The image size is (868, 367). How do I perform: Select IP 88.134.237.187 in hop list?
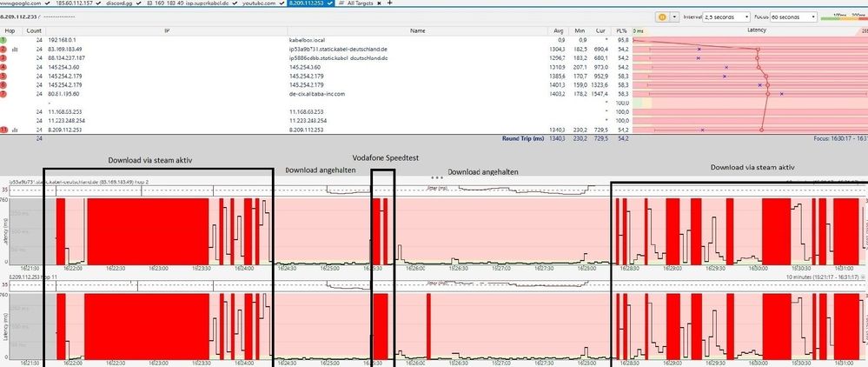[x=66, y=58]
